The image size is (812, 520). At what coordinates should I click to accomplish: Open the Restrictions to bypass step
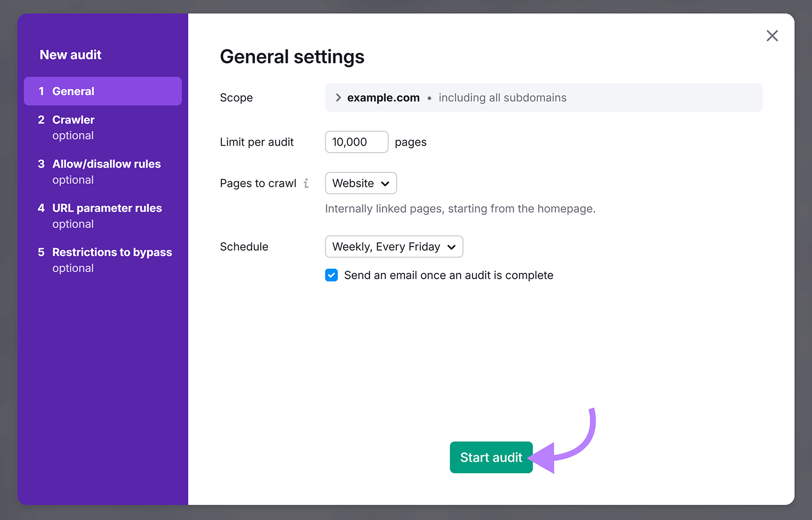112,252
